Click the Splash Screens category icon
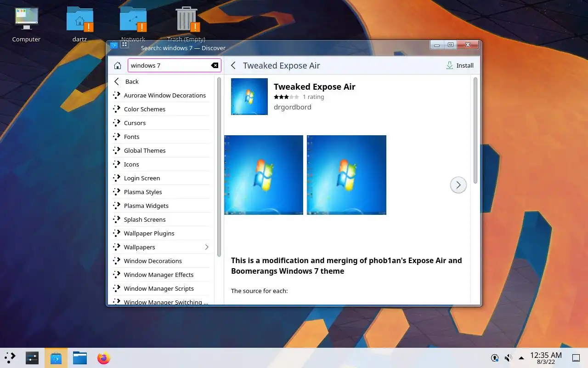 117,219
